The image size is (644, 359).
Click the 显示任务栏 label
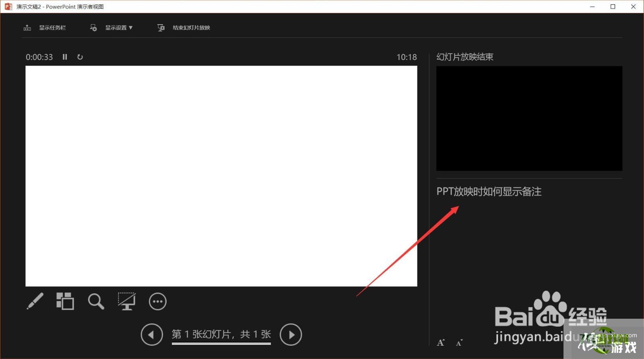click(x=52, y=28)
